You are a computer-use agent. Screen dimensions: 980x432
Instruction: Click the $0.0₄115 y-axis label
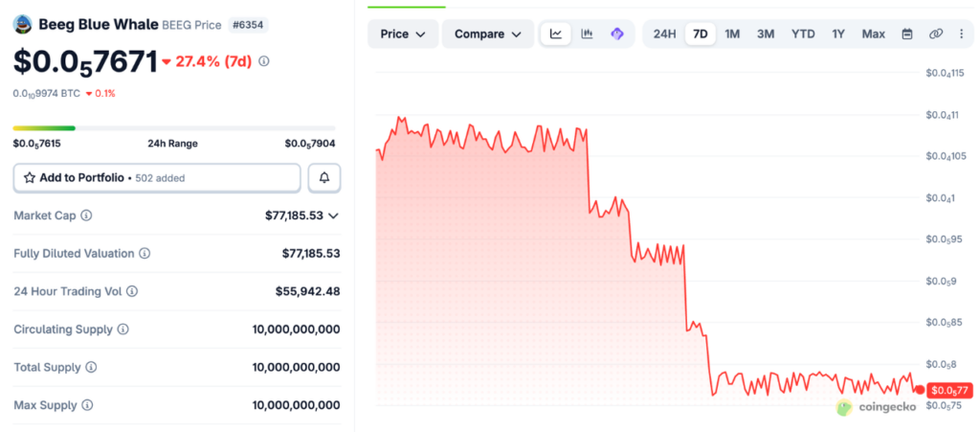946,75
